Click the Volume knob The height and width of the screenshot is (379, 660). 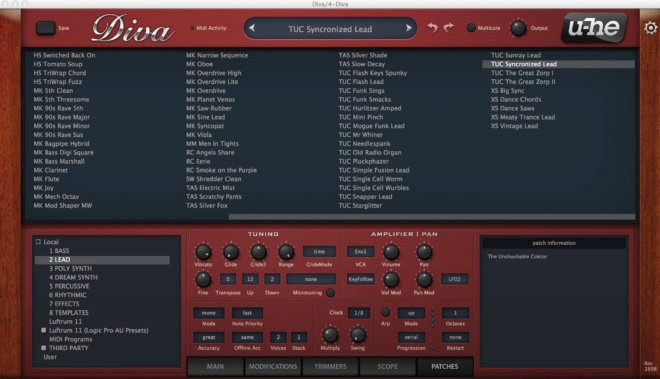tap(391, 252)
